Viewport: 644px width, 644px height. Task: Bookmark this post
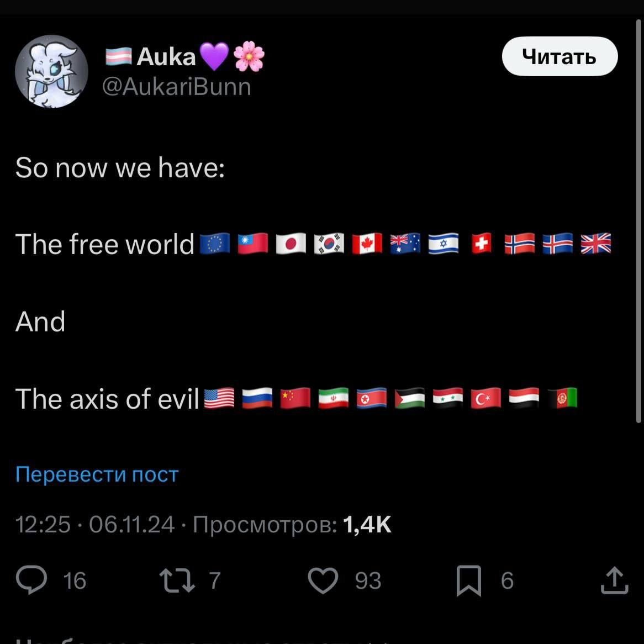click(468, 580)
